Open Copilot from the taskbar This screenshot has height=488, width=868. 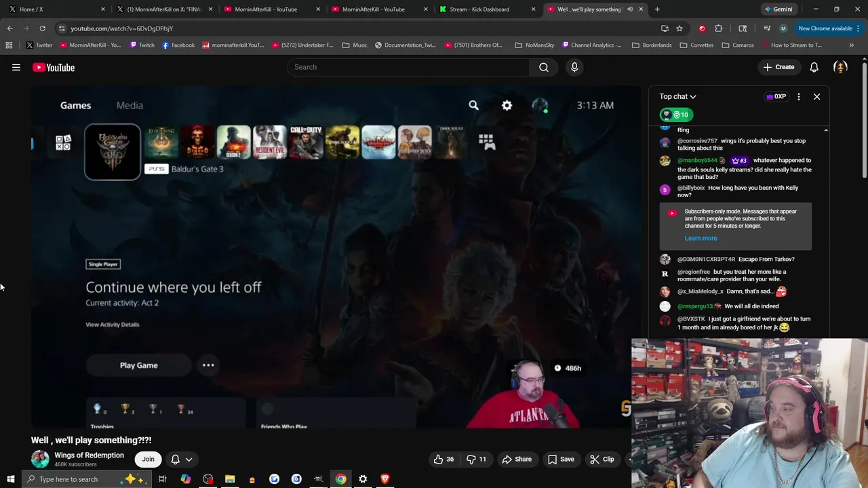coord(186,479)
